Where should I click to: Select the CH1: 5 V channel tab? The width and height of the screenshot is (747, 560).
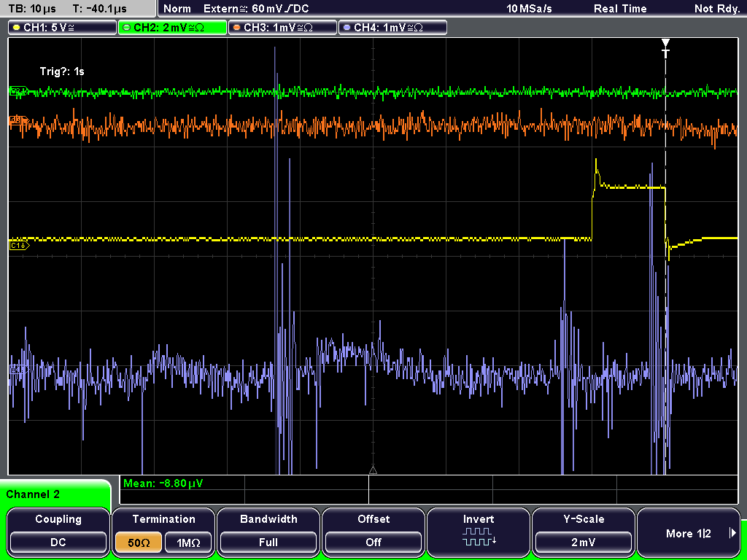click(x=63, y=27)
